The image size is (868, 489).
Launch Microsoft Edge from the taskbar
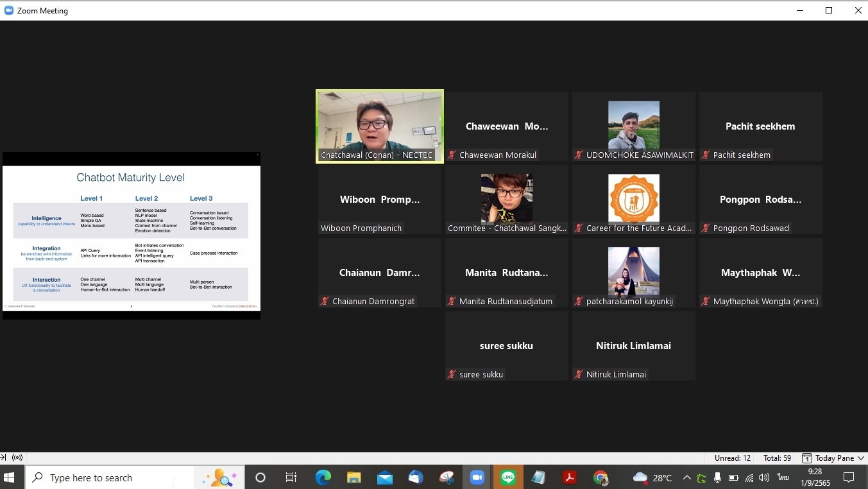[323, 477]
